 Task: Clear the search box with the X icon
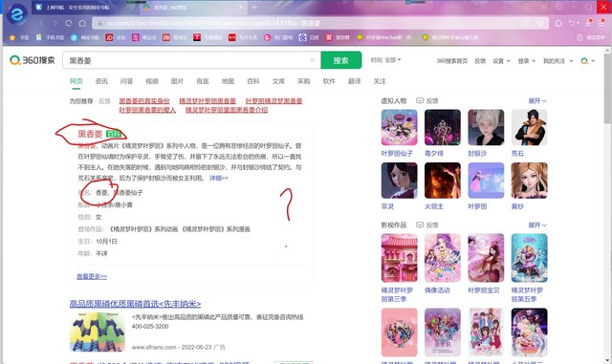click(x=313, y=60)
